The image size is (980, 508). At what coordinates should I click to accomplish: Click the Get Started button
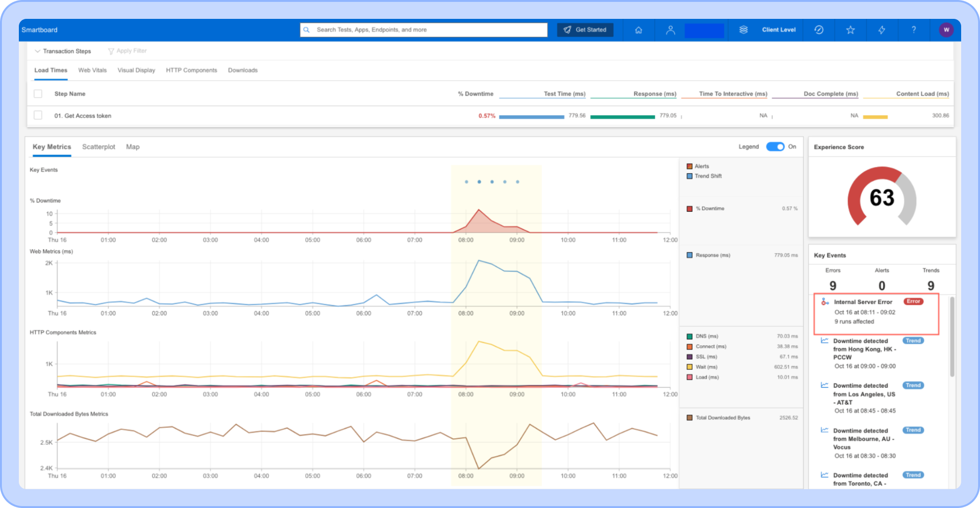click(585, 30)
